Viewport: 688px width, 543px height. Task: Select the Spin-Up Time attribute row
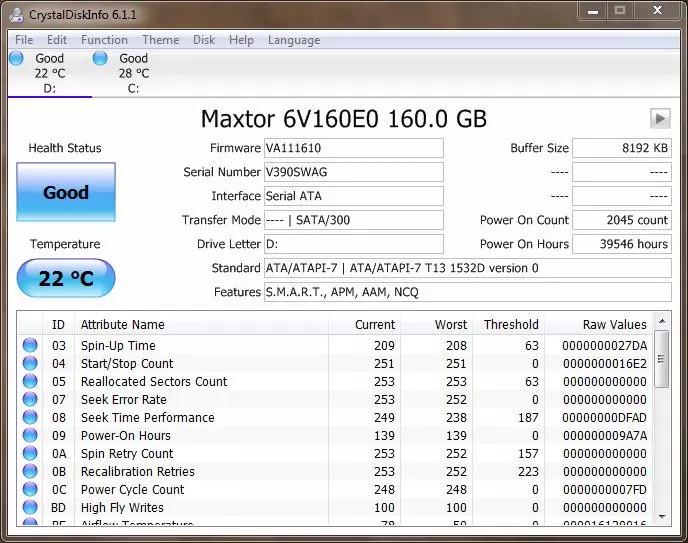(335, 346)
